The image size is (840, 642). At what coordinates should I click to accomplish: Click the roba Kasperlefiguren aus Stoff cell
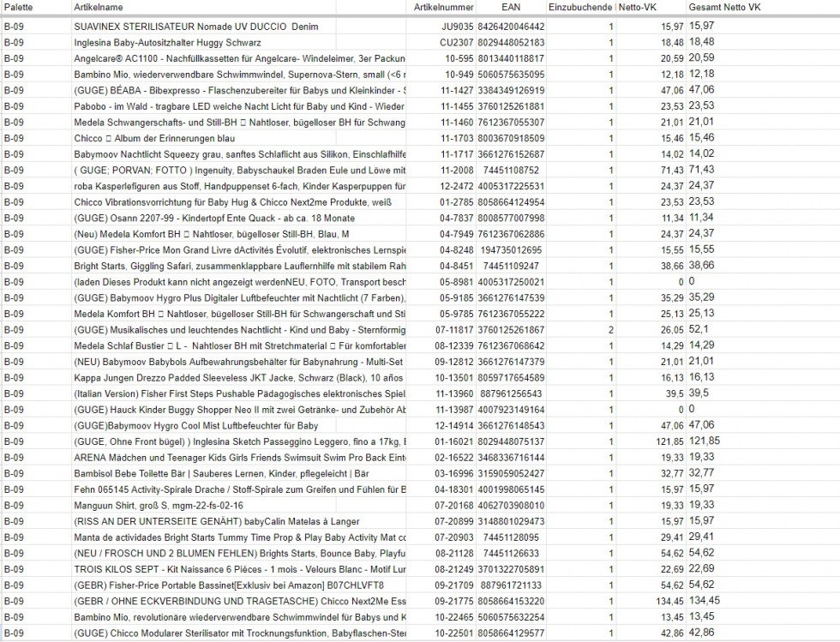239,186
